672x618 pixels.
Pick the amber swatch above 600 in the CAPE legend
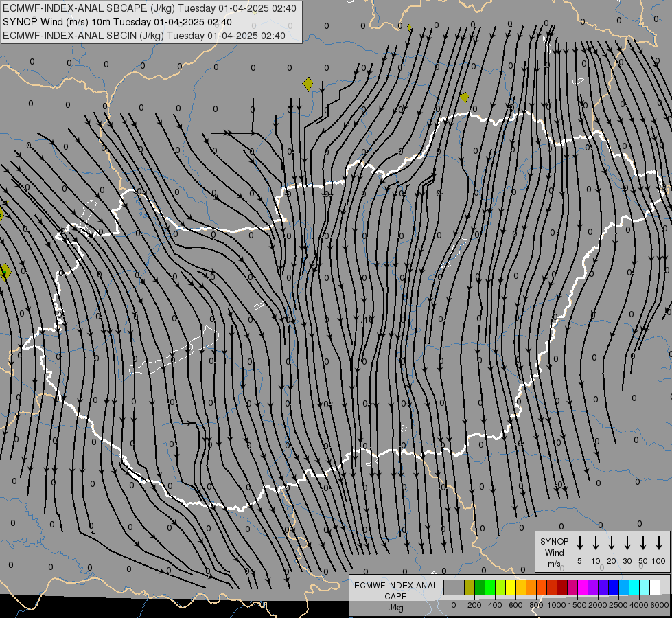tap(521, 588)
